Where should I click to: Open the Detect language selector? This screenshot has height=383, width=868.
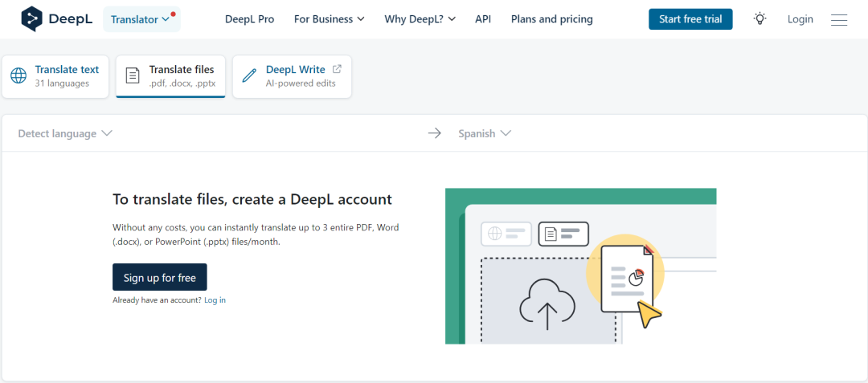[x=65, y=133]
